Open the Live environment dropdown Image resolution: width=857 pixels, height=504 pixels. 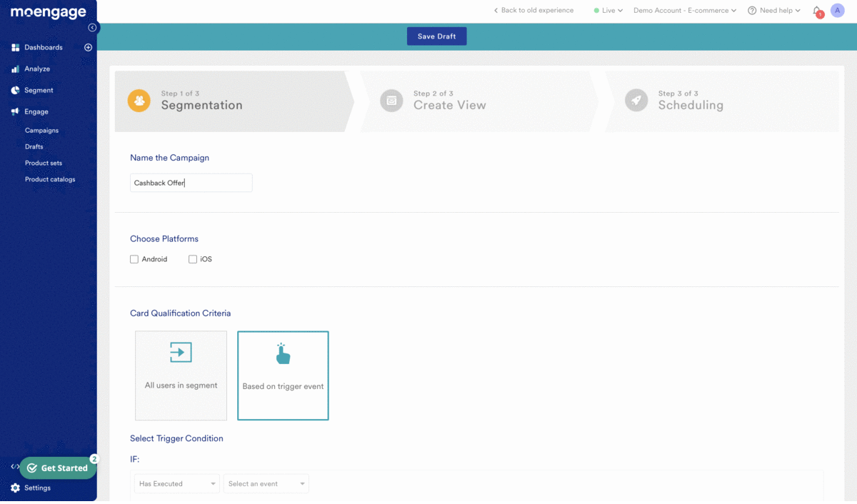tap(608, 11)
